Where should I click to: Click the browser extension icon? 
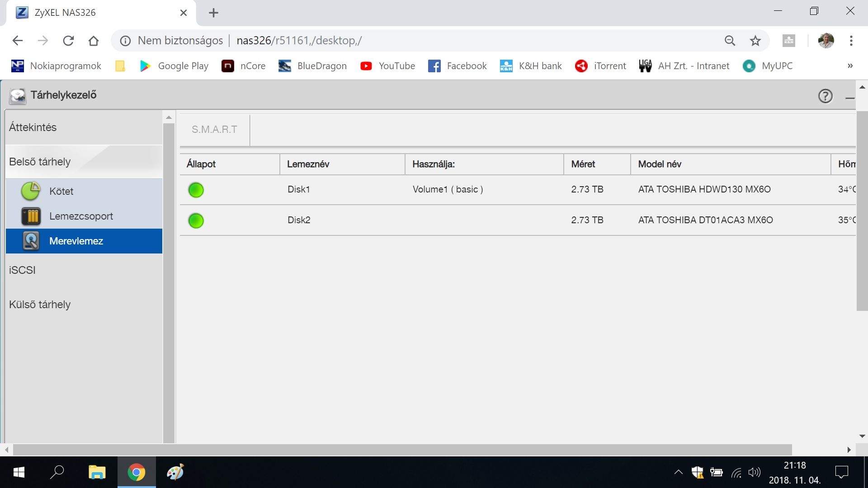pyautogui.click(x=789, y=41)
